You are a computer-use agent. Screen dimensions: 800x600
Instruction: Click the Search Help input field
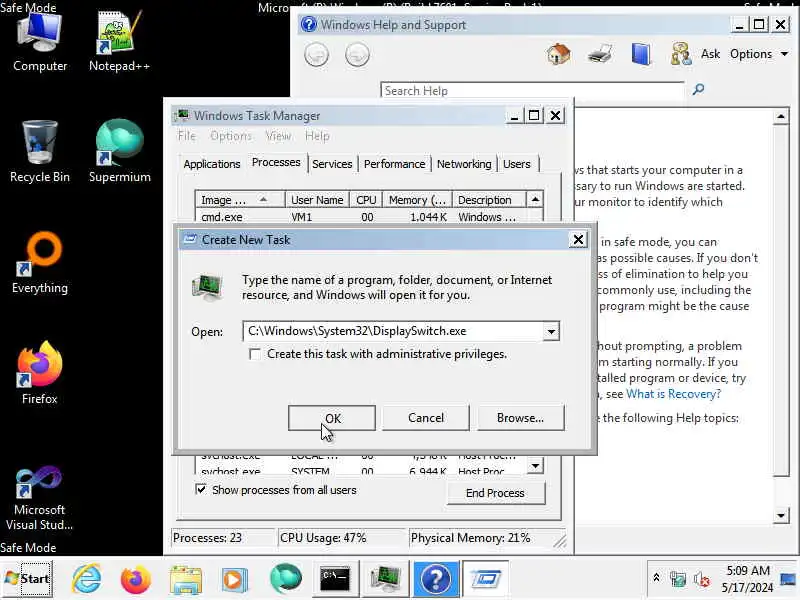click(532, 90)
